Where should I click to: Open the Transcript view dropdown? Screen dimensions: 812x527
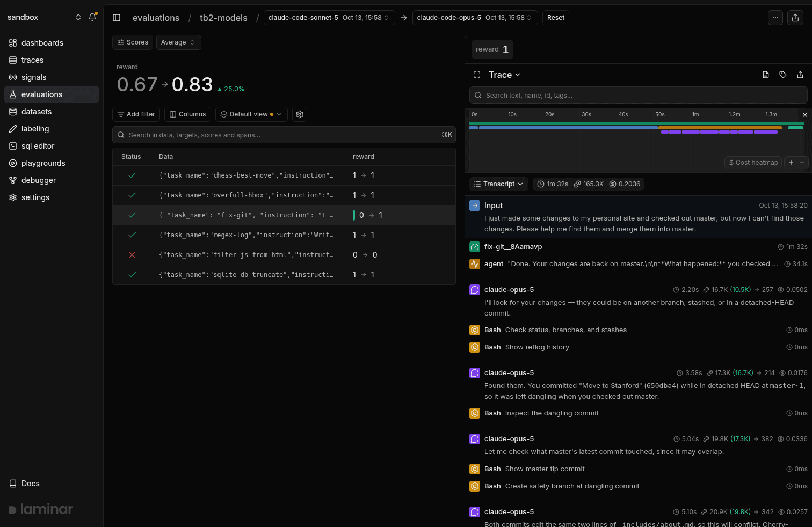[499, 184]
